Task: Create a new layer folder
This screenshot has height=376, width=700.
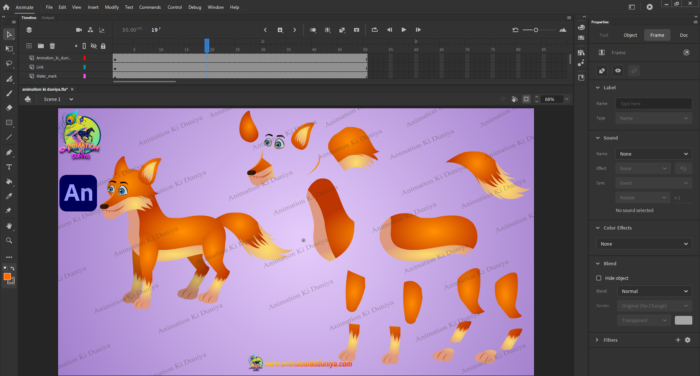Action: click(x=41, y=46)
